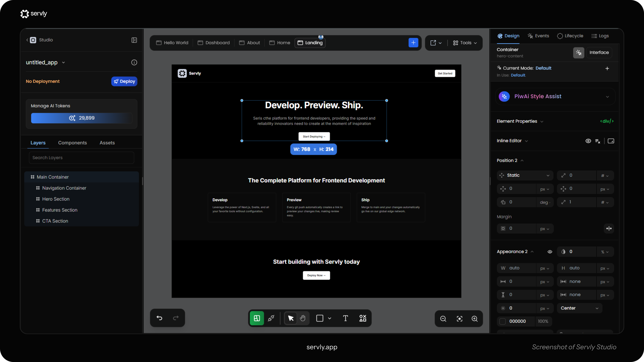
Task: Toggle Inline Editor eye visibility
Action: pos(588,141)
